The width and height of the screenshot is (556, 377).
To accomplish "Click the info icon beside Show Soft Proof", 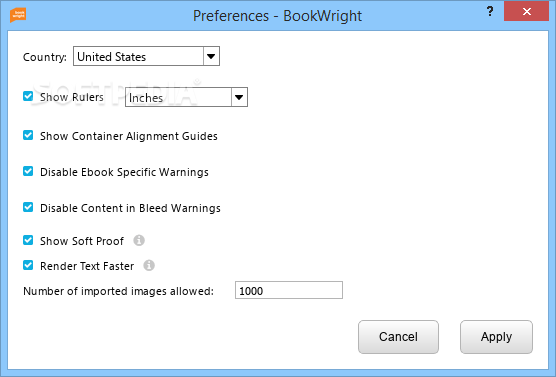I will [x=139, y=240].
